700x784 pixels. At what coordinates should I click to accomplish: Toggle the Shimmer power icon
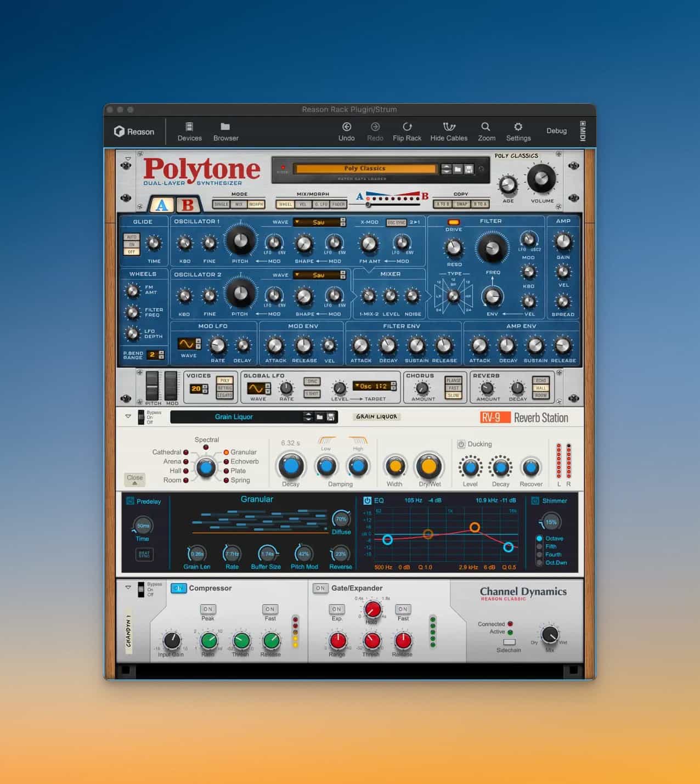pos(535,500)
